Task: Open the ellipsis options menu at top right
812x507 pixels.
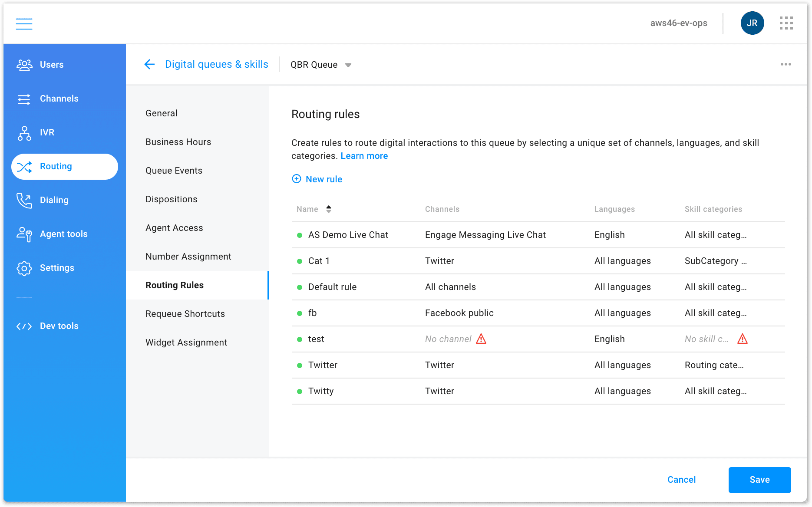Action: (x=786, y=64)
